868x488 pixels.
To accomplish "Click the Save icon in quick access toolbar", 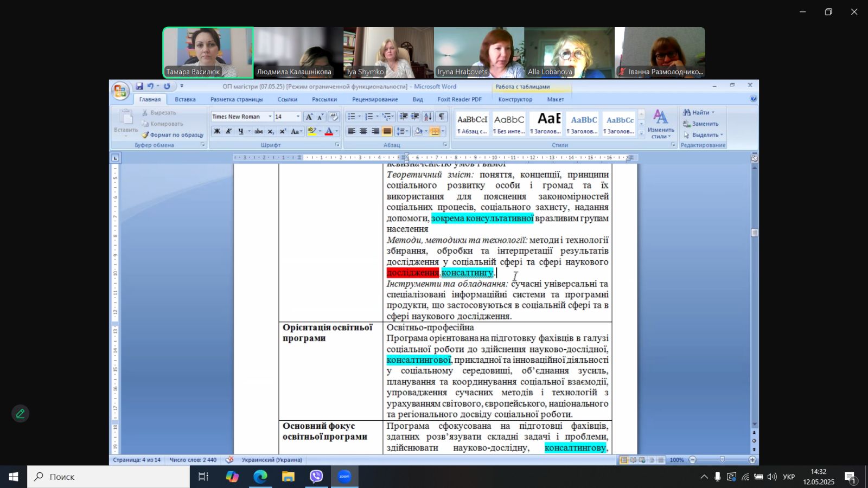I will pos(139,86).
